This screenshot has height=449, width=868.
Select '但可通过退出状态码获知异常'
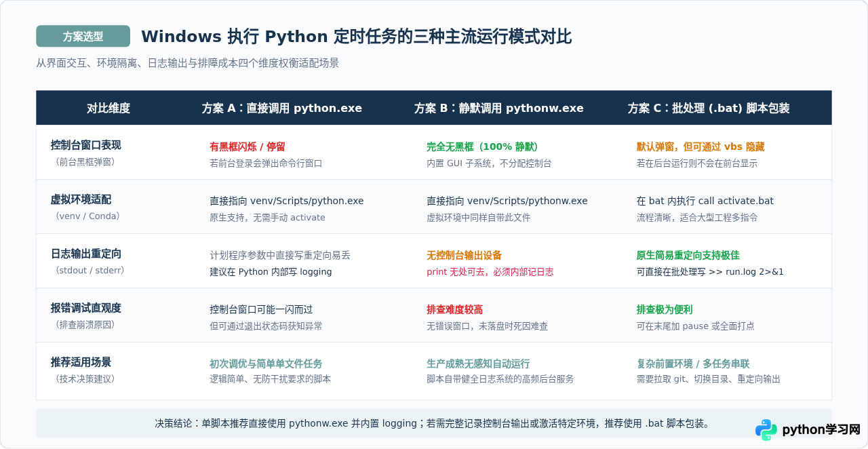266,326
